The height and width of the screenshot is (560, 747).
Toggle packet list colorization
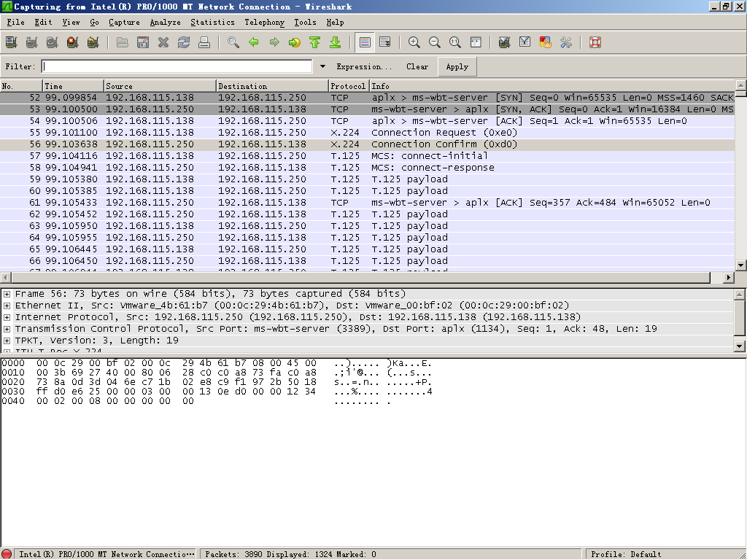coord(365,42)
